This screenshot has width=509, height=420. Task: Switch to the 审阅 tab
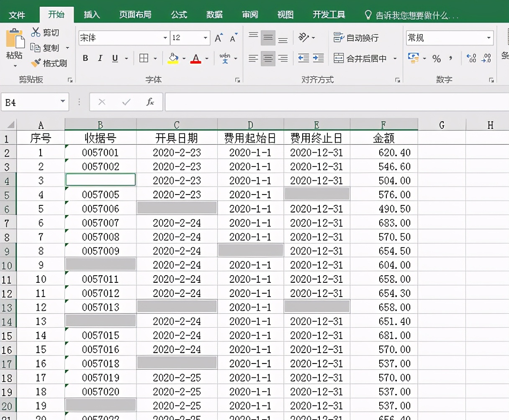tap(250, 15)
